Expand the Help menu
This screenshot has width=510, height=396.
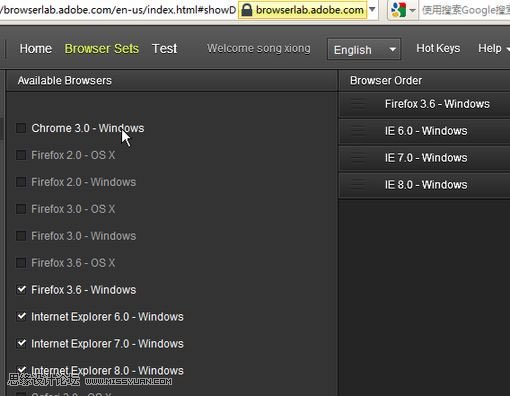[x=493, y=48]
